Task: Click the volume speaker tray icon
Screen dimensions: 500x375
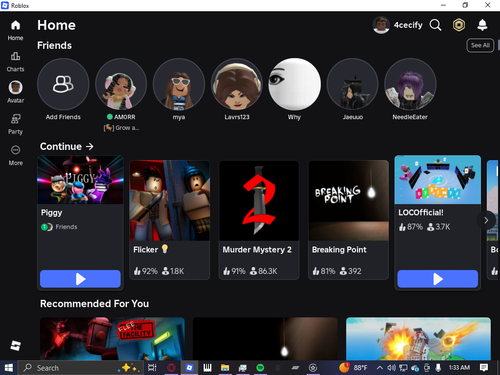Action: 391,368
